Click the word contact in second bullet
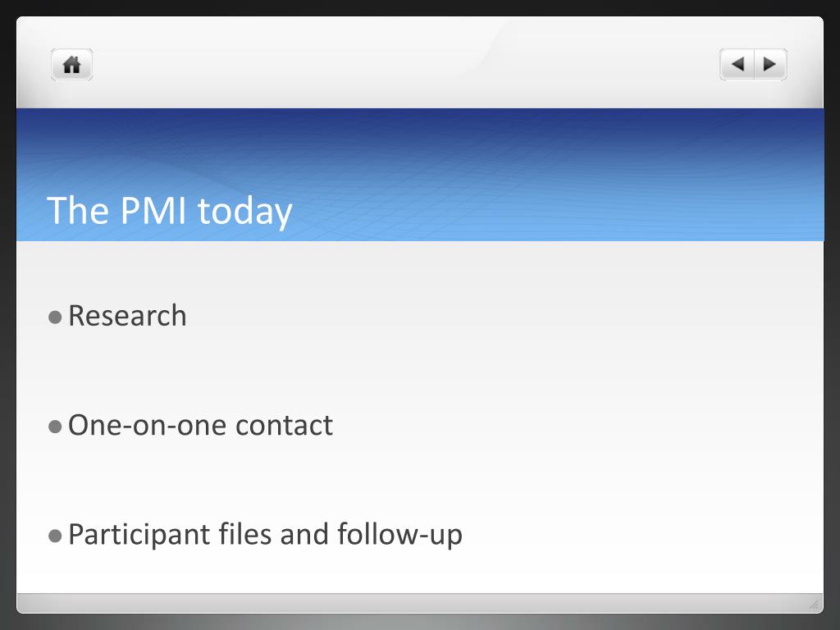The image size is (840, 630). click(284, 426)
